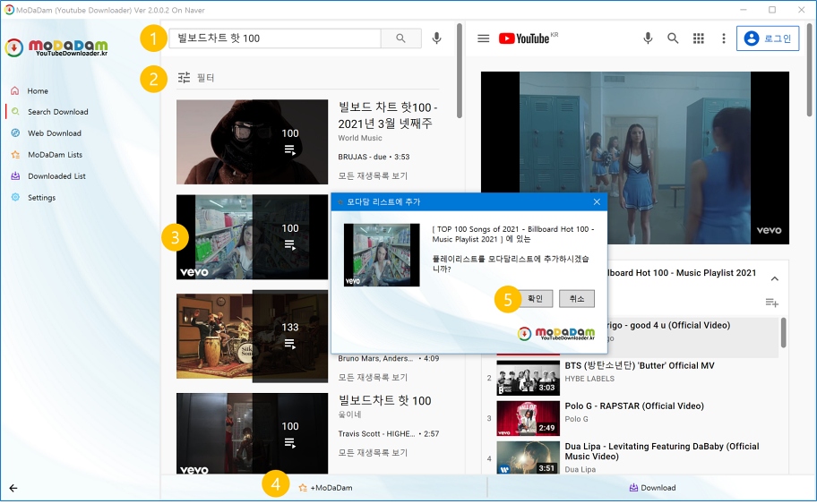Click the search field containing 빌보드차트 핫 100
Screen dimensions: 817x504
pyautogui.click(x=275, y=38)
